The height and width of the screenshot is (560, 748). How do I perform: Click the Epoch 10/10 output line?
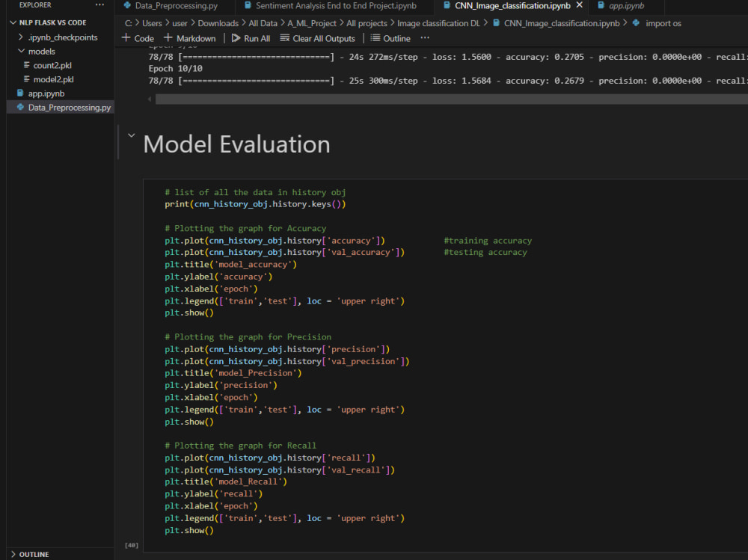(176, 69)
